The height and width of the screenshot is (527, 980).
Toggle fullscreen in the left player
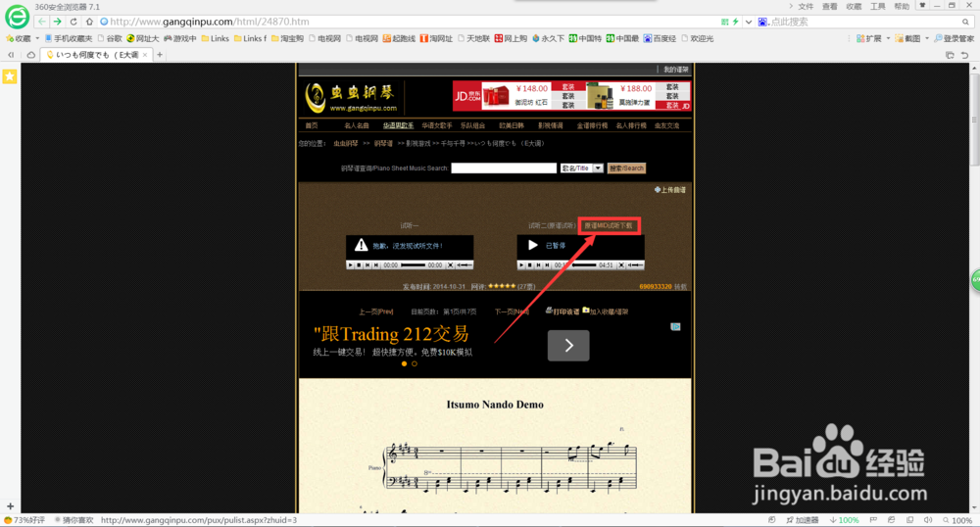450,265
